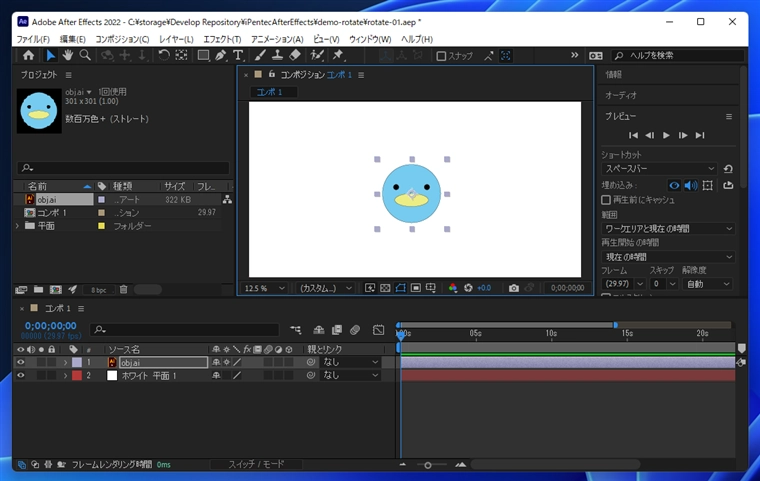Open the toolbar overflow chevrons

click(x=574, y=55)
